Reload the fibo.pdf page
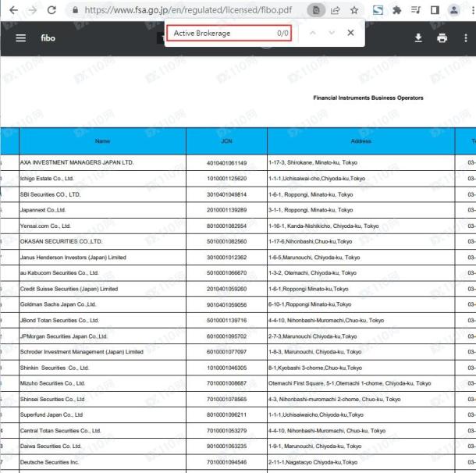 tap(52, 10)
